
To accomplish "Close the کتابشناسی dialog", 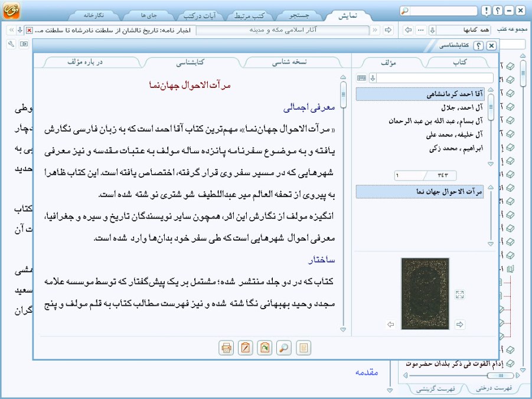I will pos(491,45).
